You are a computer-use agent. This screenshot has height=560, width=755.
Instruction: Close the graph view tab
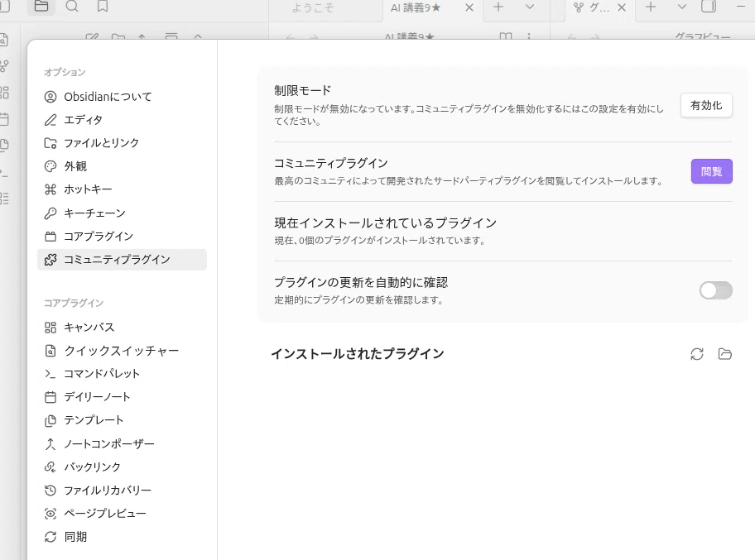pos(622,7)
